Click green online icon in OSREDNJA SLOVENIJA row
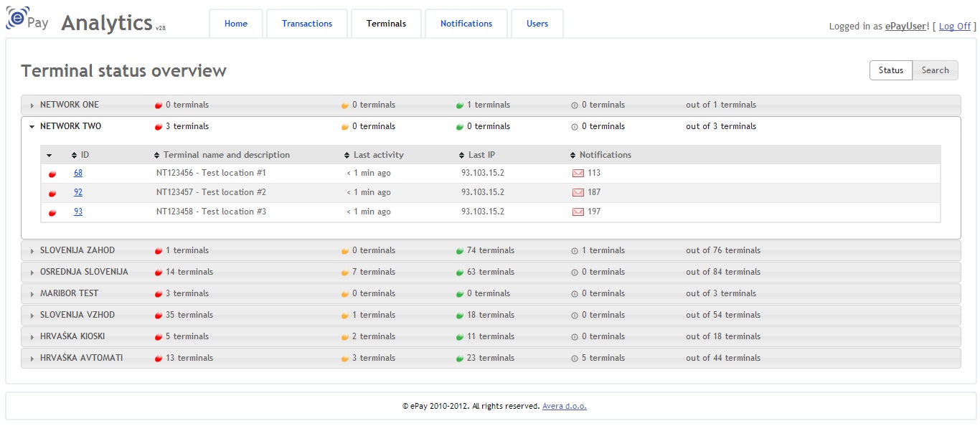The image size is (980, 426). coord(460,273)
